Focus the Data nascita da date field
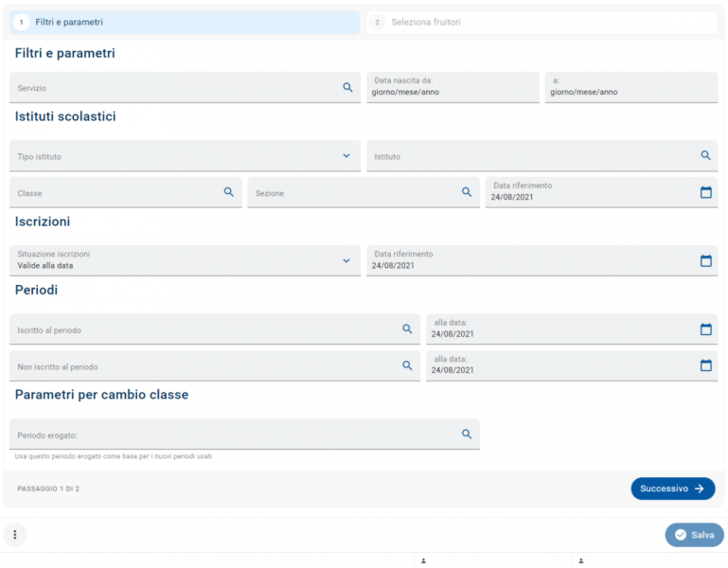 453,87
